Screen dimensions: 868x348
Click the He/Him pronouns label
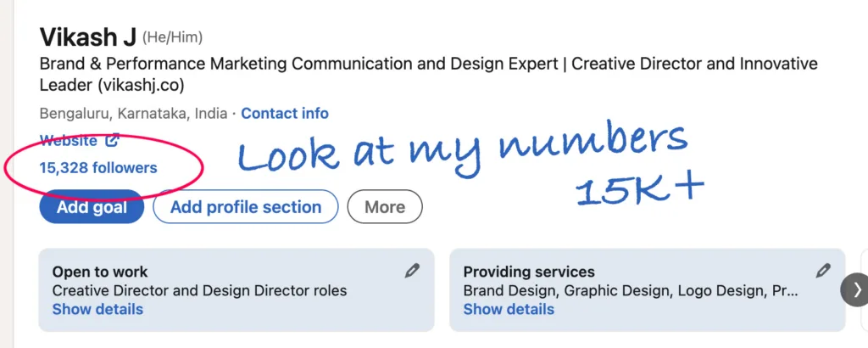(x=173, y=37)
